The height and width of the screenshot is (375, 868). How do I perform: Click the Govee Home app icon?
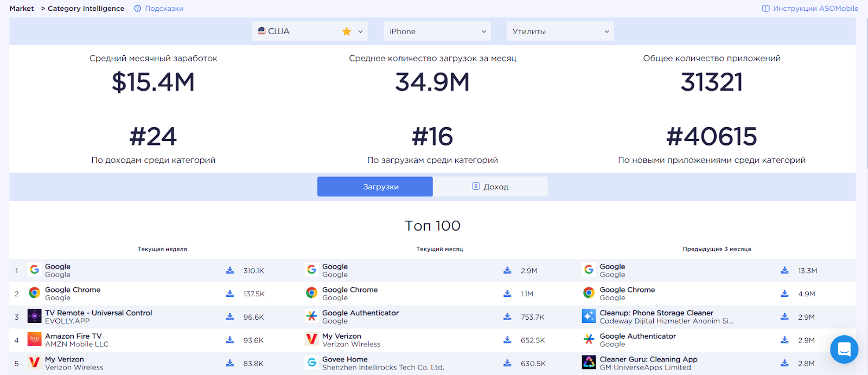point(311,363)
